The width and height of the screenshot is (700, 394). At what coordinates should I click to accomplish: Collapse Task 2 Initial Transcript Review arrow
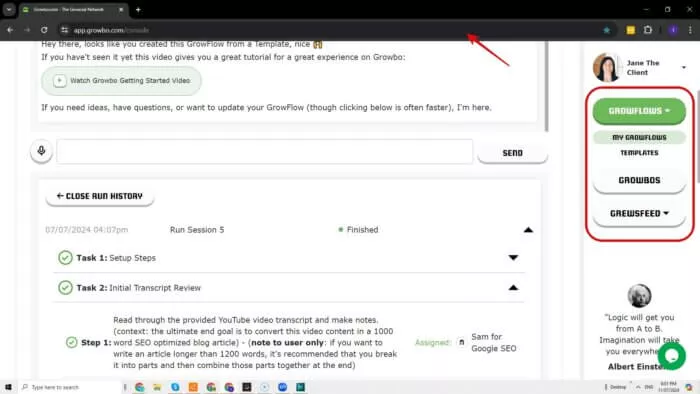coord(513,287)
